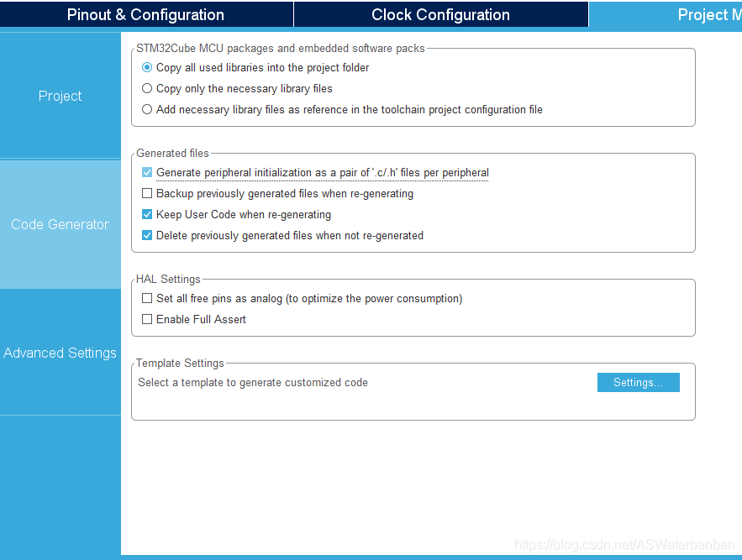Image resolution: width=742 pixels, height=560 pixels.
Task: Toggle Generate peripheral initialization per peripheral checkbox
Action: click(x=147, y=172)
